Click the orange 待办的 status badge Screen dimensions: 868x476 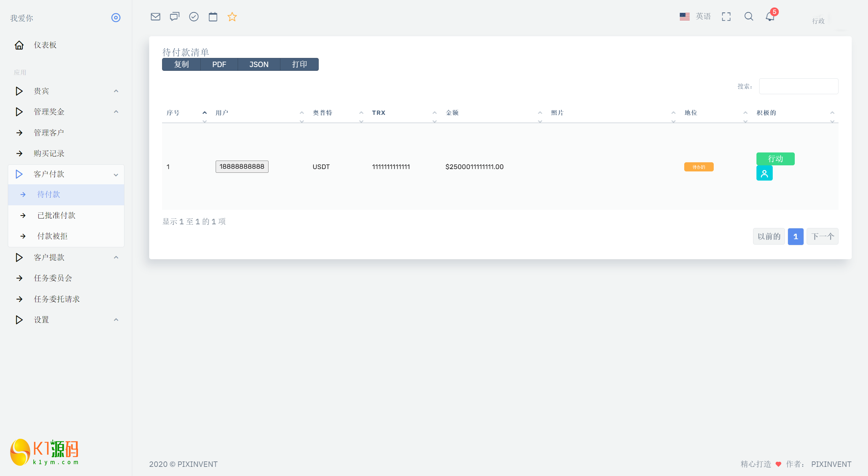tap(699, 167)
